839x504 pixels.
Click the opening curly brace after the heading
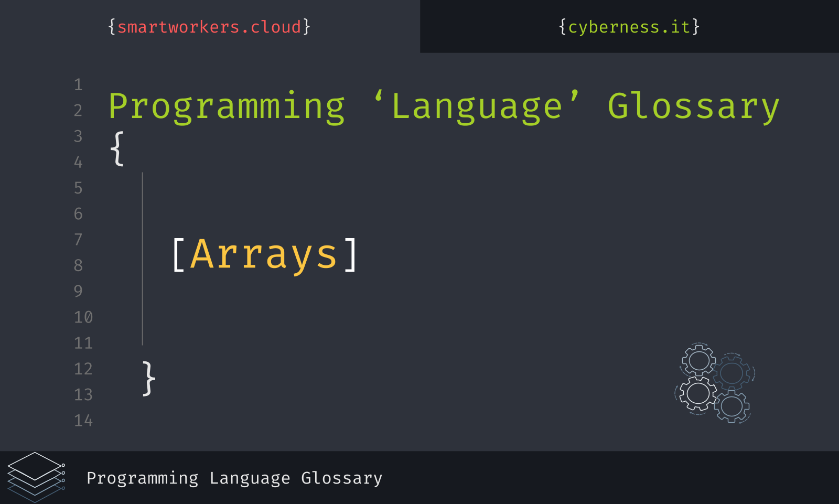[117, 149]
